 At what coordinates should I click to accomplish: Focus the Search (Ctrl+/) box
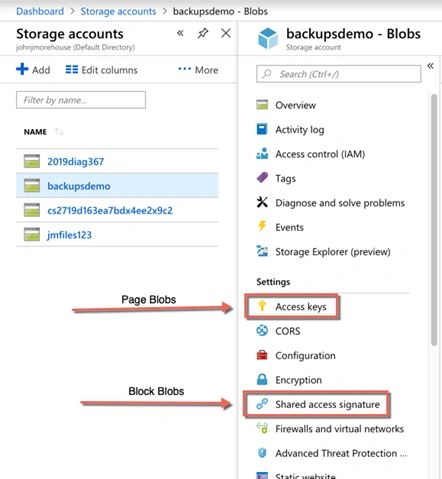(339, 74)
